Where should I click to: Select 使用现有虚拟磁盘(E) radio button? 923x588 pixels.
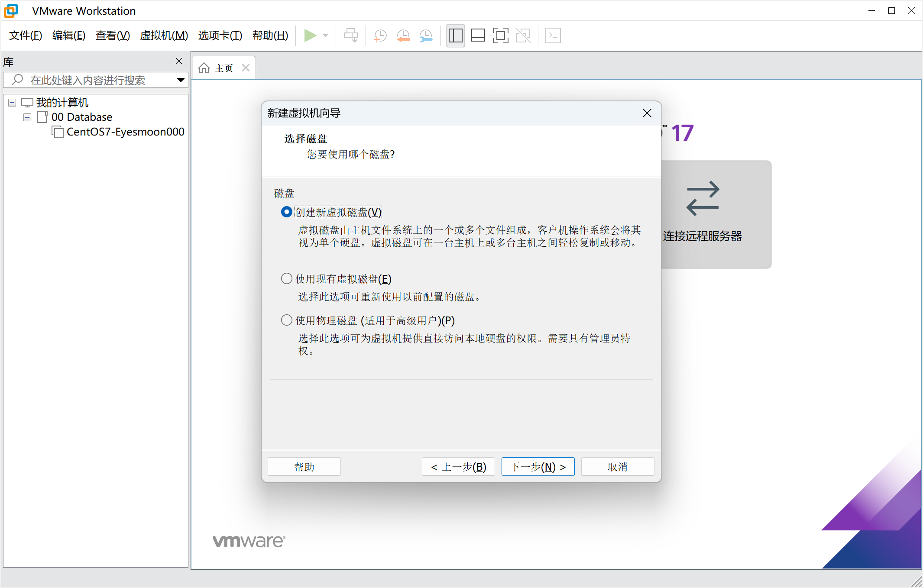coord(286,278)
